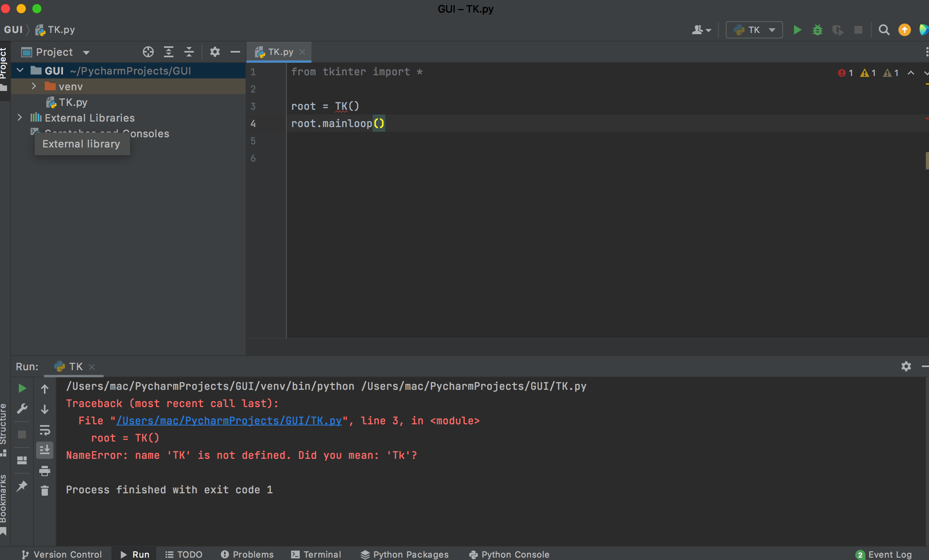This screenshot has width=929, height=560.
Task: Open the TODO tool window
Action: point(184,554)
